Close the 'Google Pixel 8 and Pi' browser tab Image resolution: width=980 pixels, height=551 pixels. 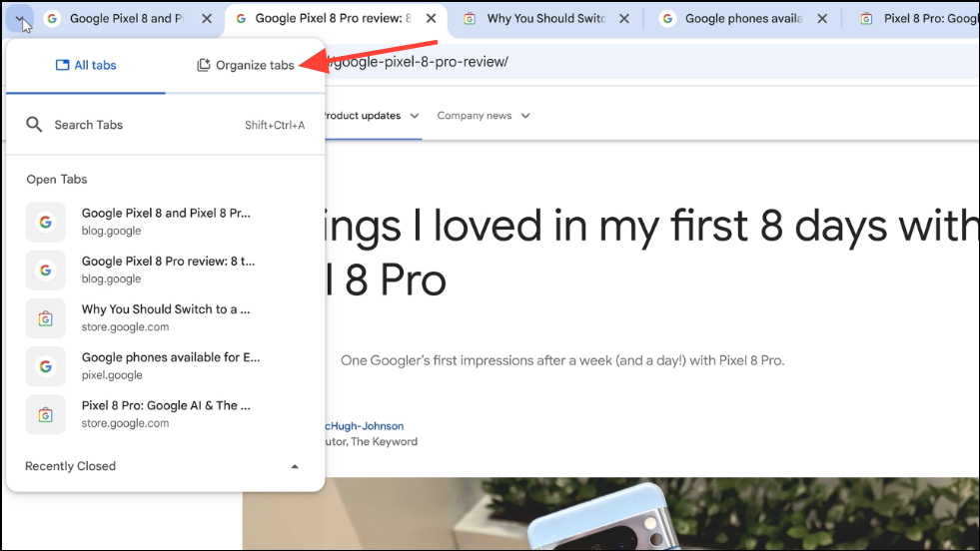coord(206,19)
